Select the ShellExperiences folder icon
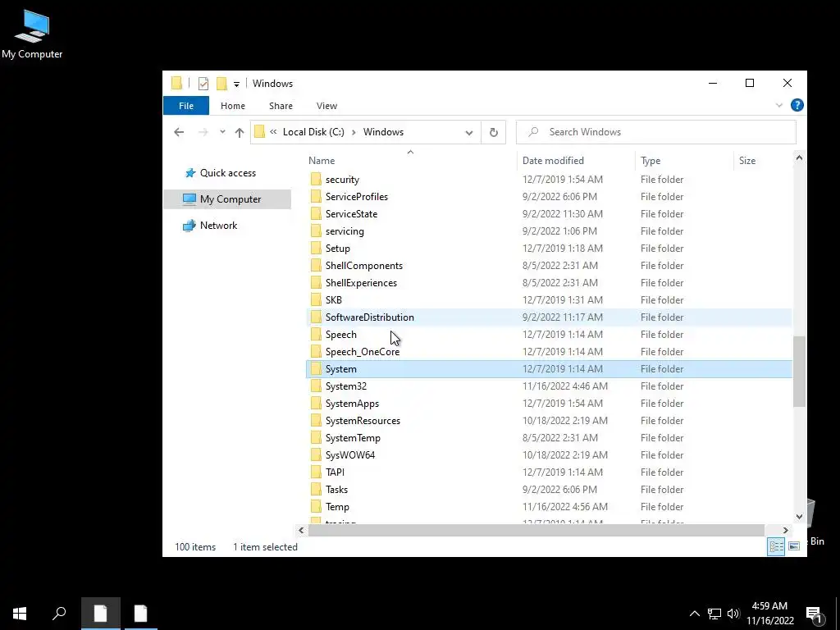The width and height of the screenshot is (840, 630). (316, 283)
